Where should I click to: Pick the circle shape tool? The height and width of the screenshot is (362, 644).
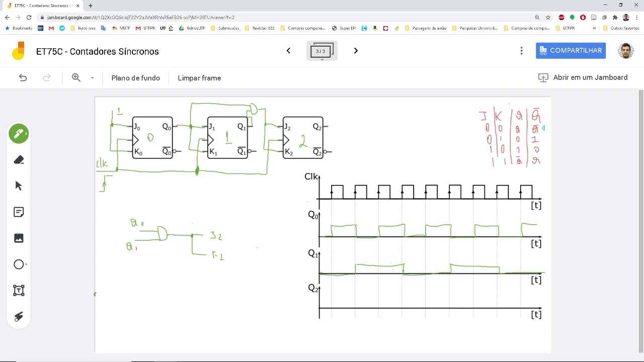click(x=19, y=264)
